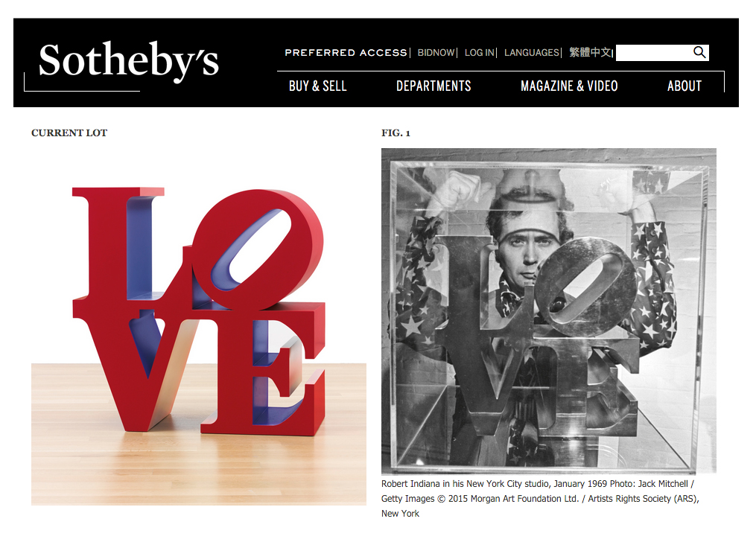Open the About menu
This screenshot has width=756, height=542.
(x=684, y=86)
